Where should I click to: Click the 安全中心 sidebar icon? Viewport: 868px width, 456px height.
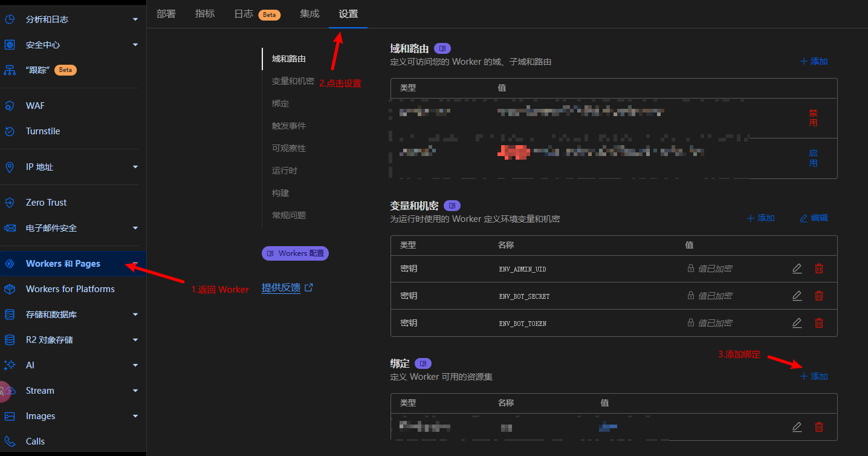(10, 45)
